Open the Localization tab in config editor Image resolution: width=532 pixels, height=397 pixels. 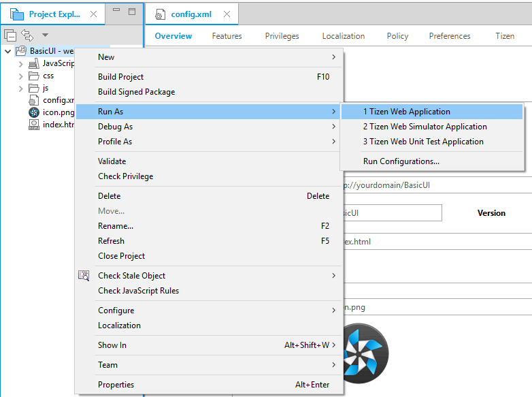[343, 36]
